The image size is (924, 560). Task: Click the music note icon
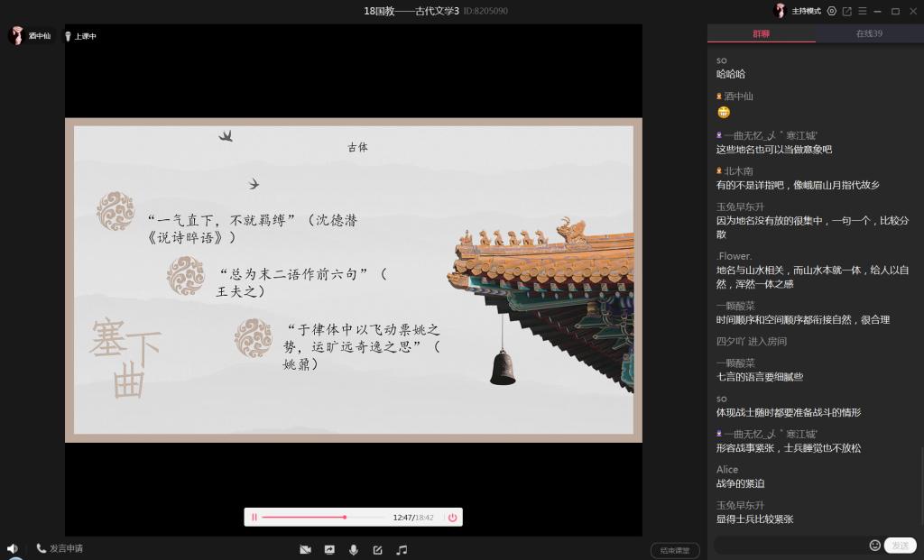402,549
